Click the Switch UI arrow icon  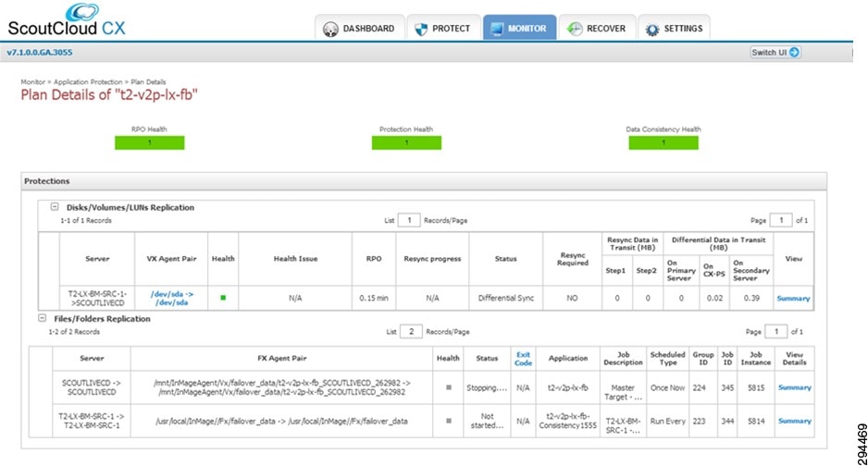point(794,52)
